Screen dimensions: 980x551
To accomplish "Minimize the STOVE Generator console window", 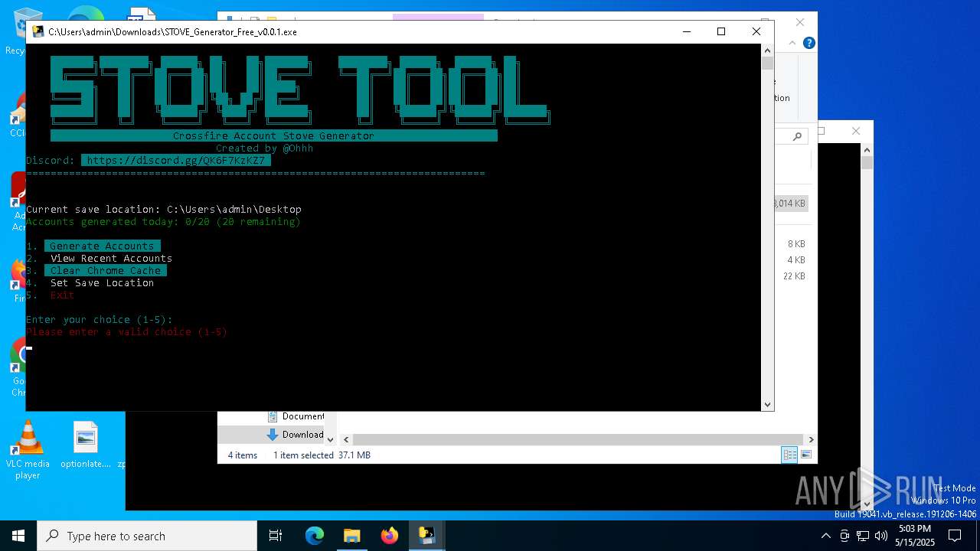I will click(686, 31).
